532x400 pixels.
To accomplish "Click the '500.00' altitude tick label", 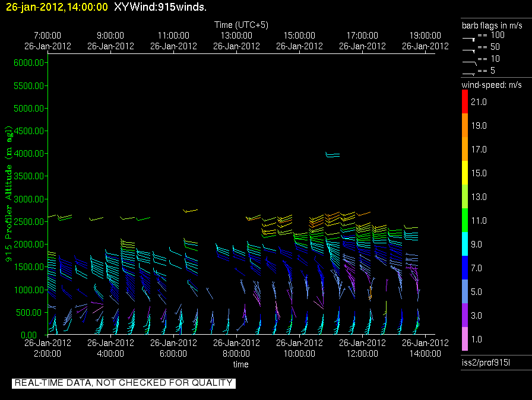I will (x=30, y=313).
